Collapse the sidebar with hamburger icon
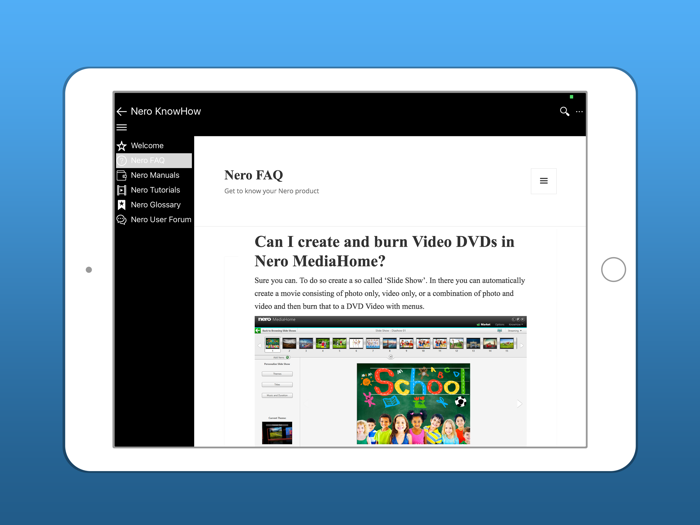700x525 pixels. tap(121, 128)
